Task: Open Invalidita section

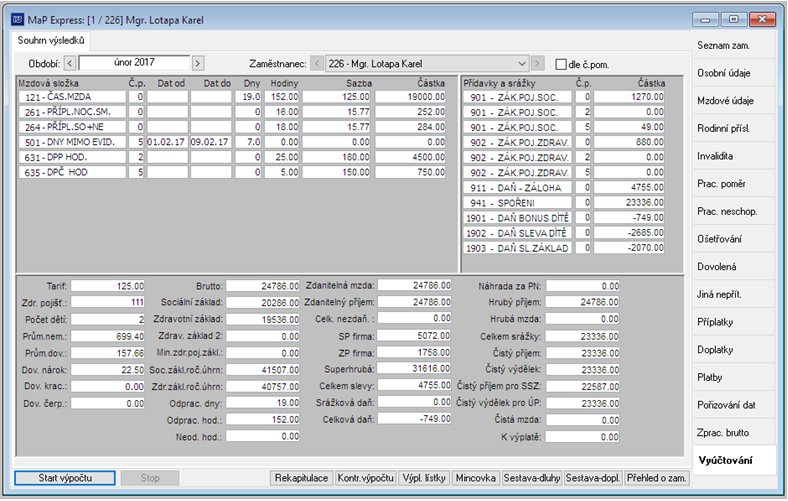Action: coord(734,156)
